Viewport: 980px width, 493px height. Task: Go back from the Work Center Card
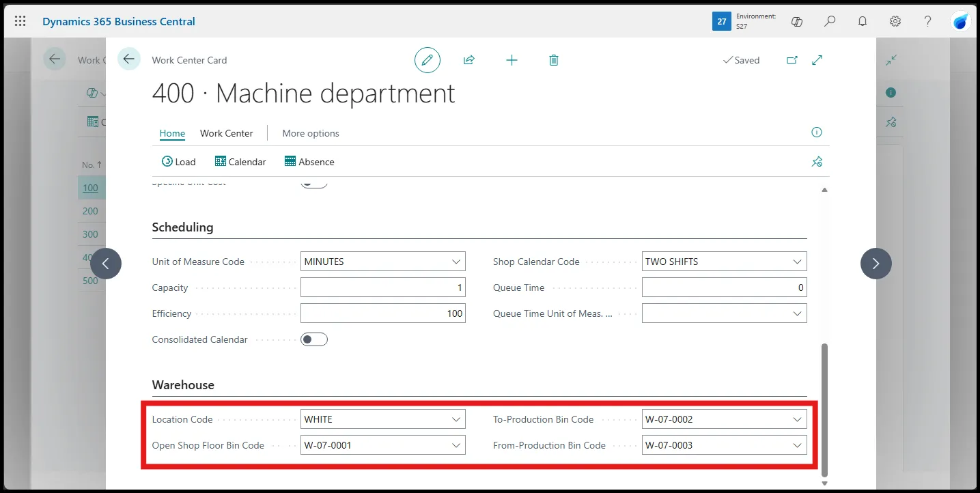tap(129, 59)
